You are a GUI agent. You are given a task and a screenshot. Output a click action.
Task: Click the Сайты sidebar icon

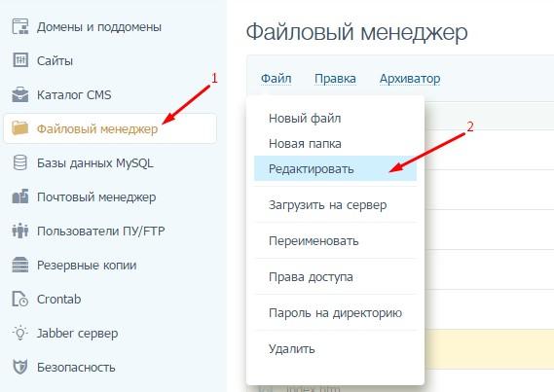[20, 60]
